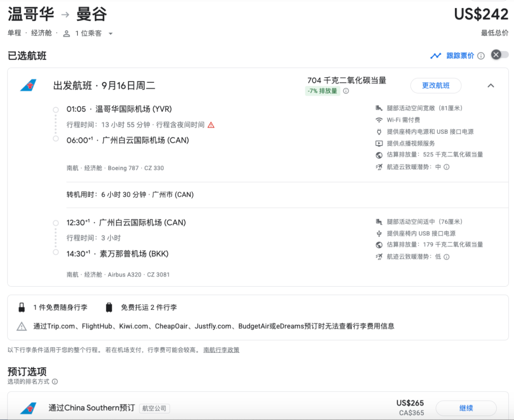Click info icon beside 选项的排名方式
Screen dimensions: 514x420
point(55,381)
